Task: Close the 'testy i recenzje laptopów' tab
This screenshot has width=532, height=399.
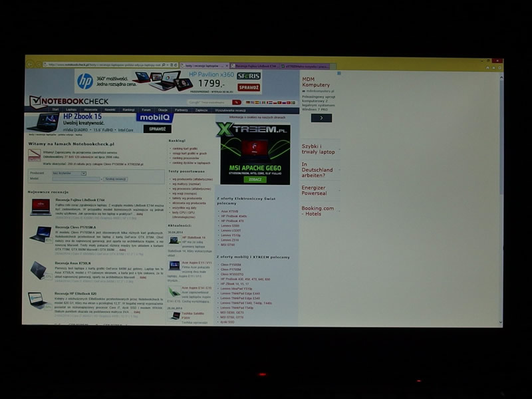Action: pos(227,66)
